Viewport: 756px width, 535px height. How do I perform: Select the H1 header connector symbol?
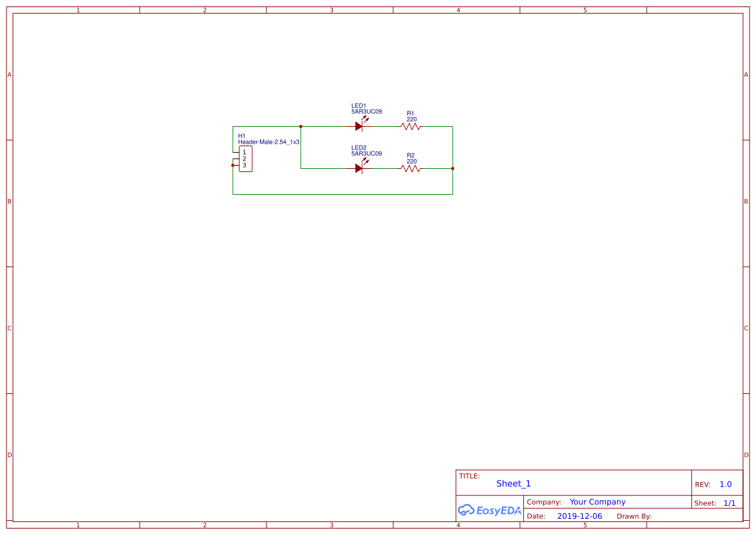[246, 158]
